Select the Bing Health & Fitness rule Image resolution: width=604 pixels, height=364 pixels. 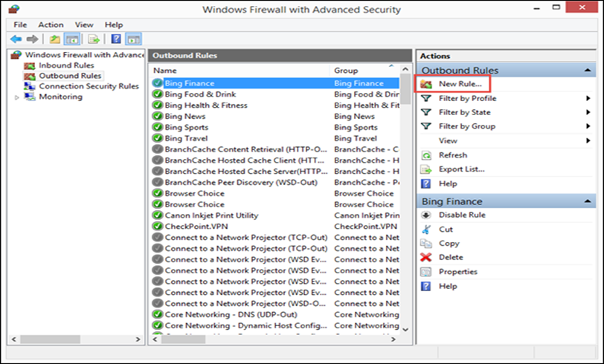(206, 105)
